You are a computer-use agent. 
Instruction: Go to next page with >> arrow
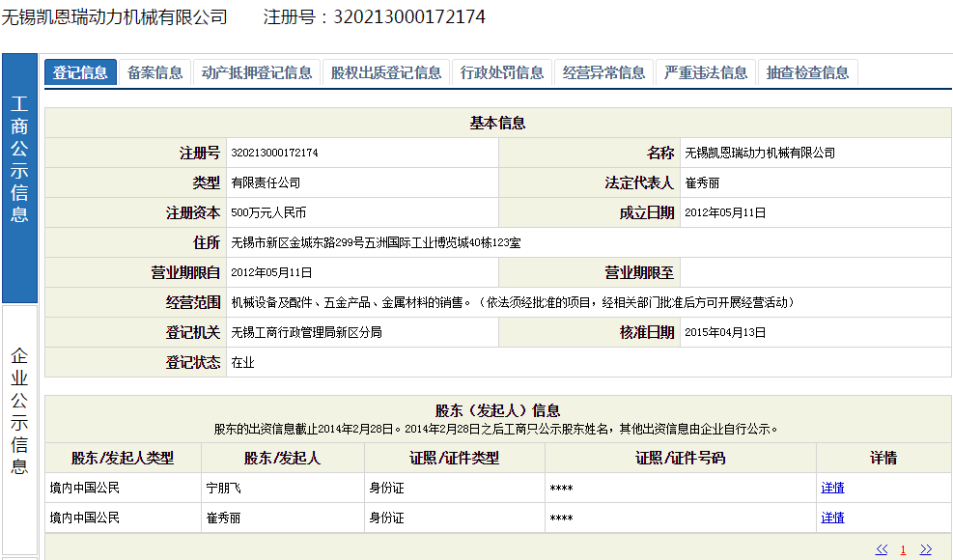[x=926, y=549]
